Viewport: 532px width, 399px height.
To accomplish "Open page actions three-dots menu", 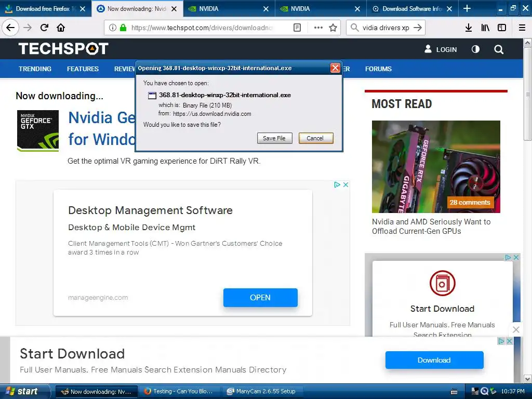I will pos(318,28).
